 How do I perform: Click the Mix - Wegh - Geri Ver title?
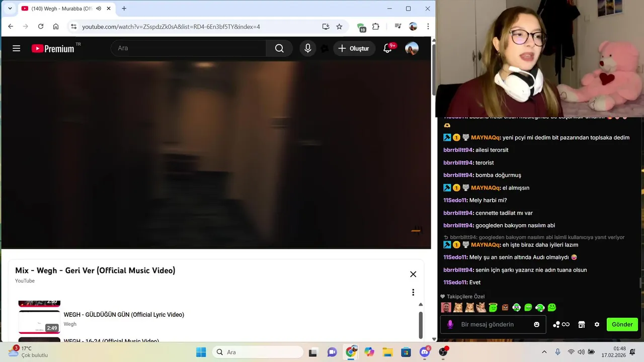[95, 270]
